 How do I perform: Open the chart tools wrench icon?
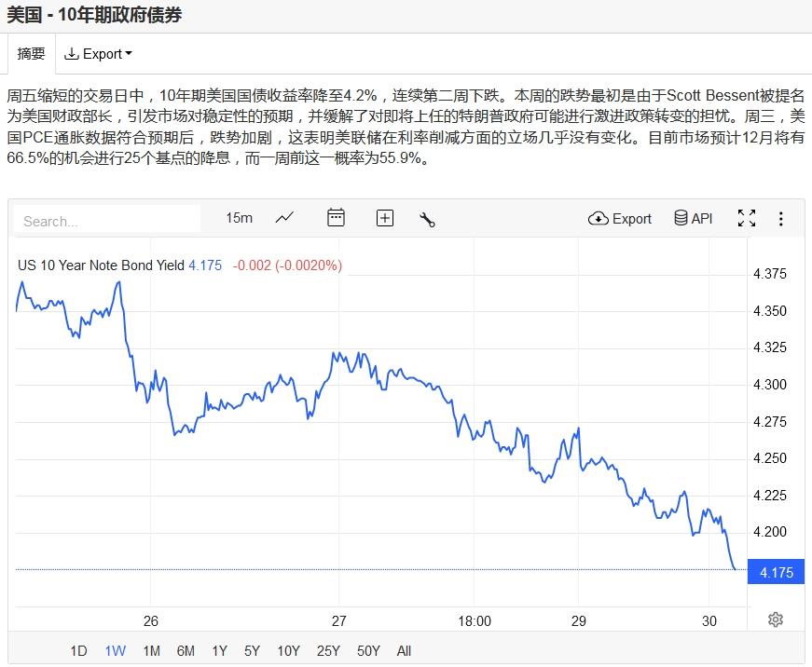pos(428,219)
